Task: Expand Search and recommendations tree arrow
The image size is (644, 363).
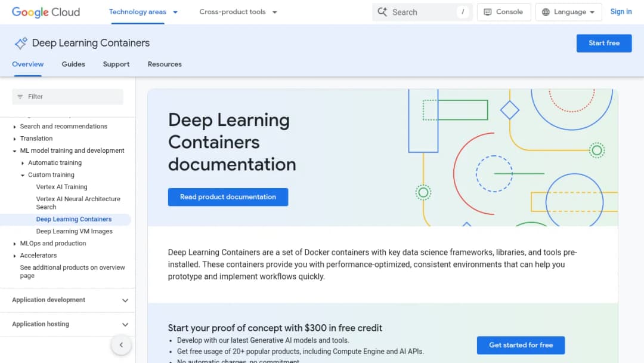Action: [14, 127]
